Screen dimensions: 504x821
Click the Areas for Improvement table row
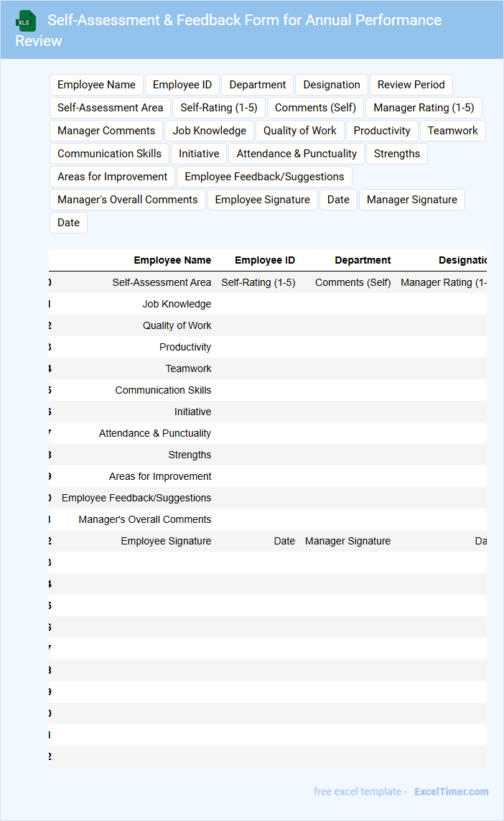(268, 476)
